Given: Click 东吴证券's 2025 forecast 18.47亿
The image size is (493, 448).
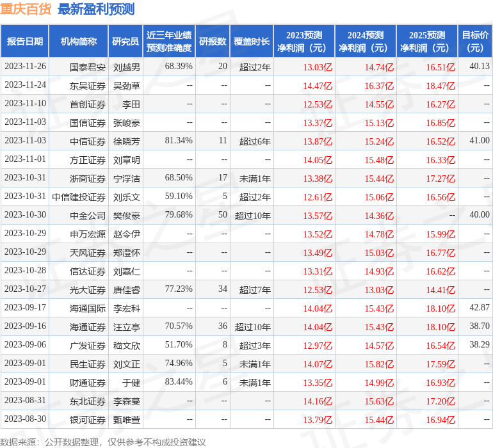Looking at the screenshot, I should [x=440, y=86].
